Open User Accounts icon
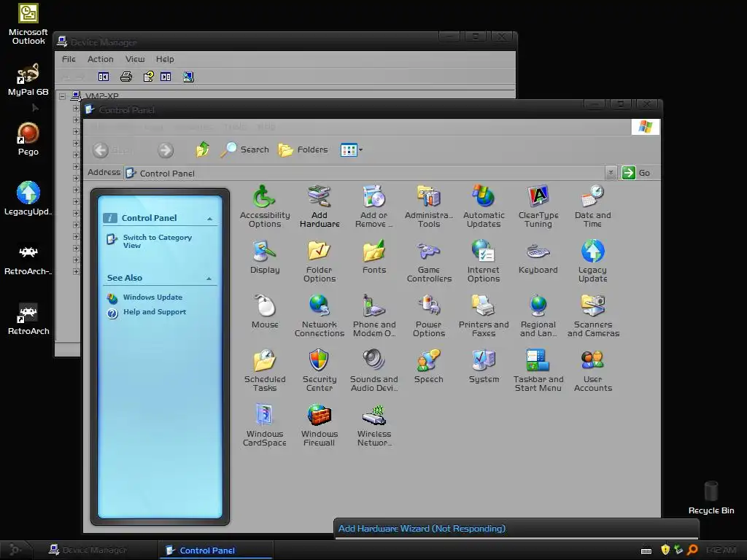 pos(592,370)
